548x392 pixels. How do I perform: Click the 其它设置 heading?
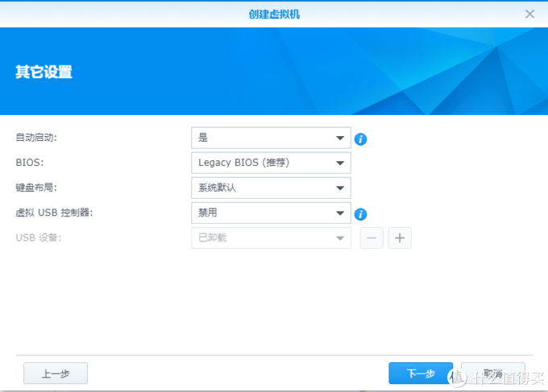44,72
